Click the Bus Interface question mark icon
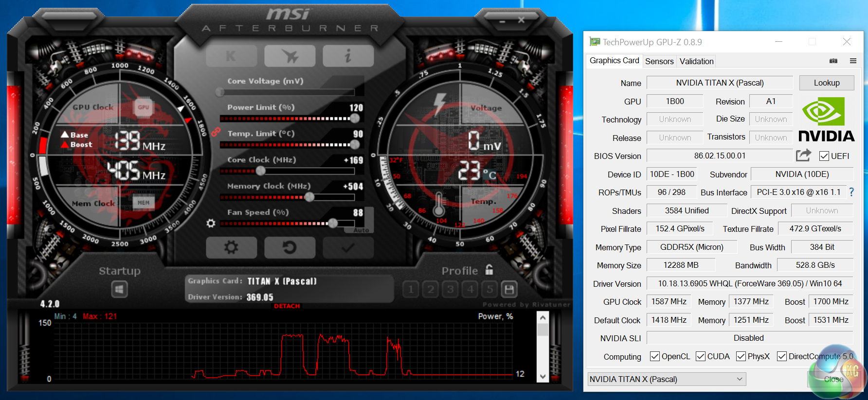This screenshot has height=400, width=868. point(851,192)
